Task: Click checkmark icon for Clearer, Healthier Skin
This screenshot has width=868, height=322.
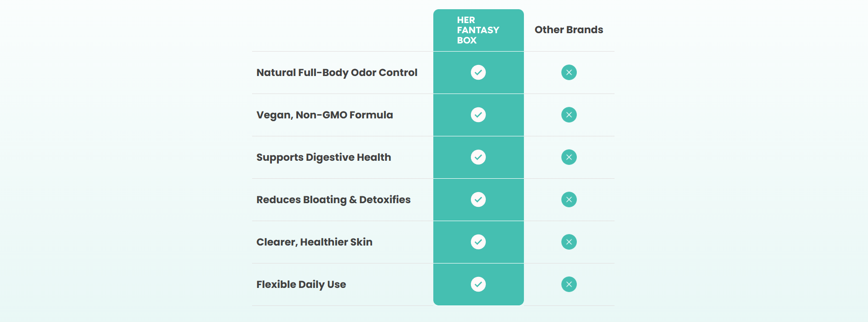Action: (x=478, y=242)
